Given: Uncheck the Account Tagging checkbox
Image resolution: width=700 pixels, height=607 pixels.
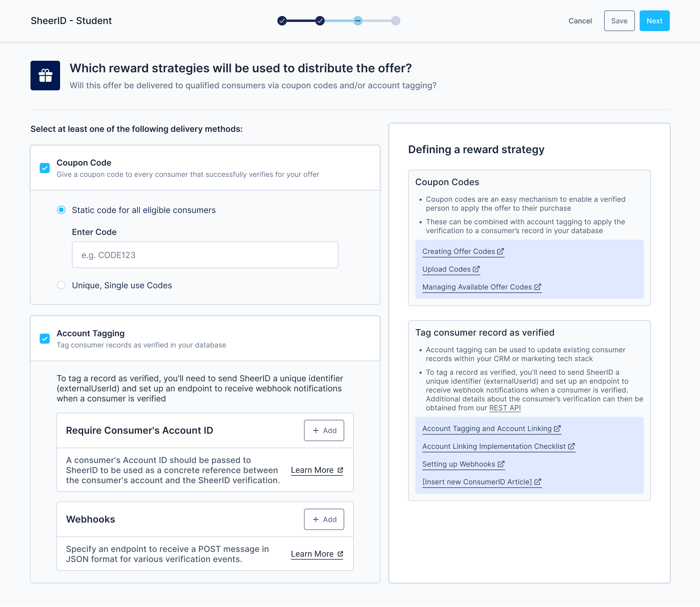Looking at the screenshot, I should tap(45, 339).
